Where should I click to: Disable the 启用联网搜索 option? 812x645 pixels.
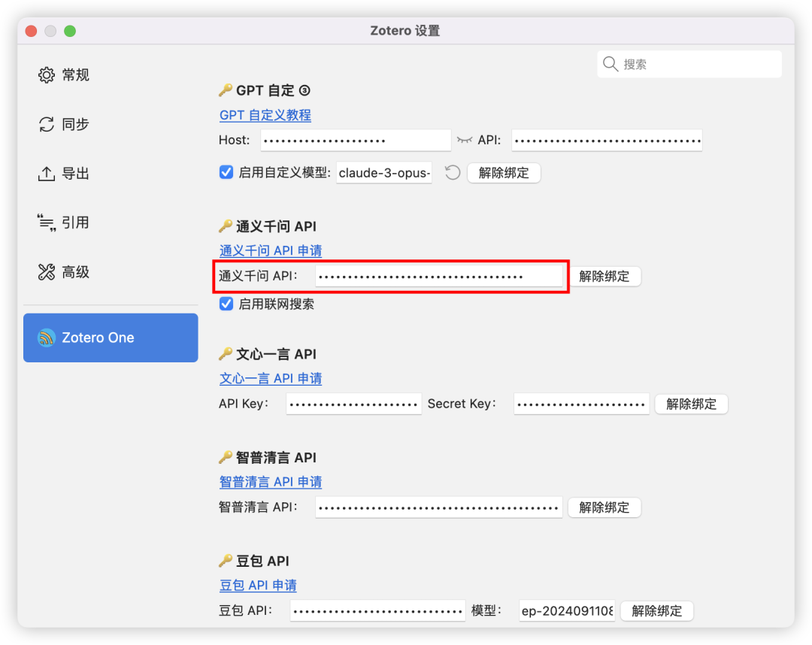pyautogui.click(x=226, y=304)
